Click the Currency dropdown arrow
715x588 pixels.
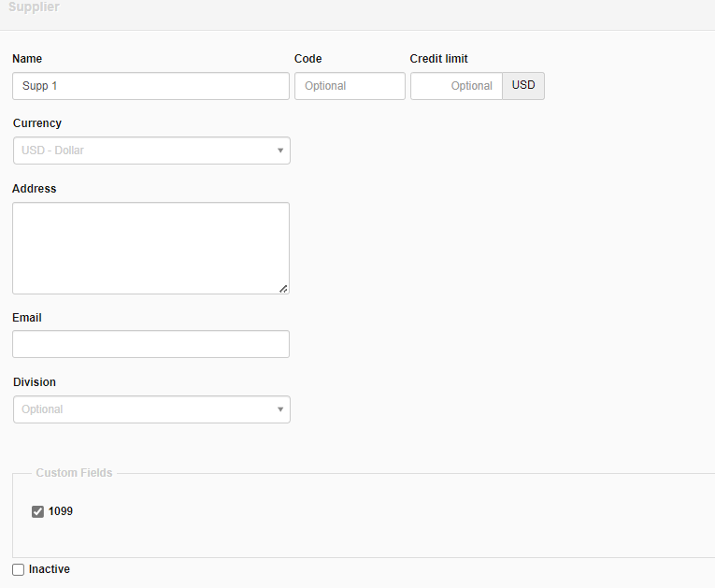click(x=280, y=151)
